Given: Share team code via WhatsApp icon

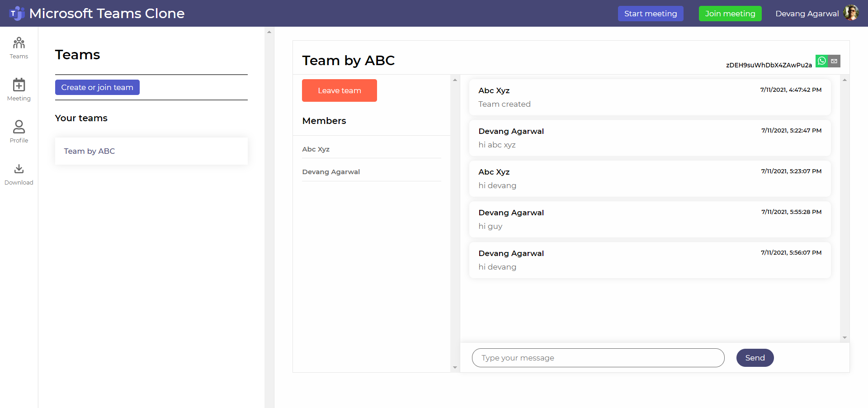Looking at the screenshot, I should click(x=821, y=61).
